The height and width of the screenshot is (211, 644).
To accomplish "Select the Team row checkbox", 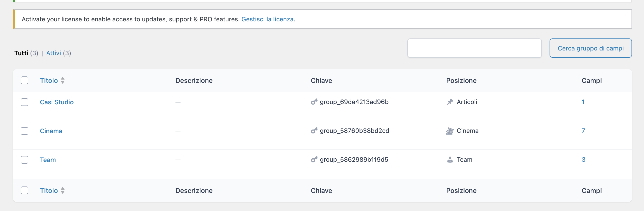I will coord(25,160).
